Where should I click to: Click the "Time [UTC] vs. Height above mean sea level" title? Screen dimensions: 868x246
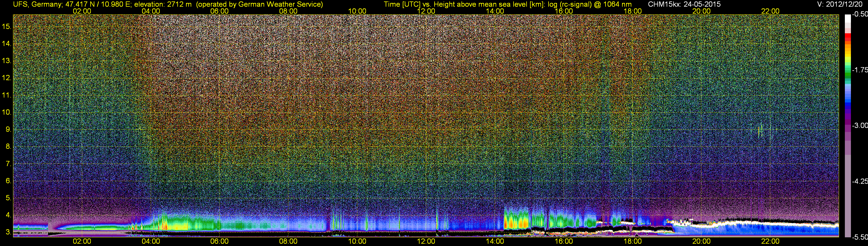click(465, 4)
